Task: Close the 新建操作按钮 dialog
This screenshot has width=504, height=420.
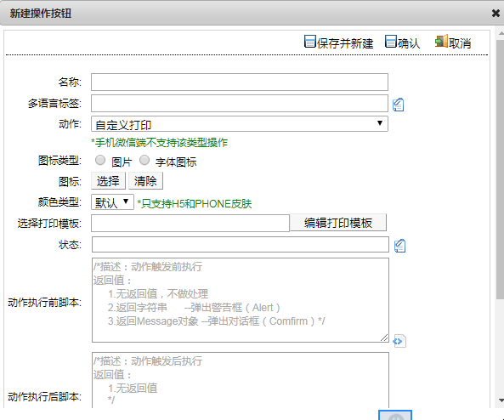Action: (x=496, y=14)
